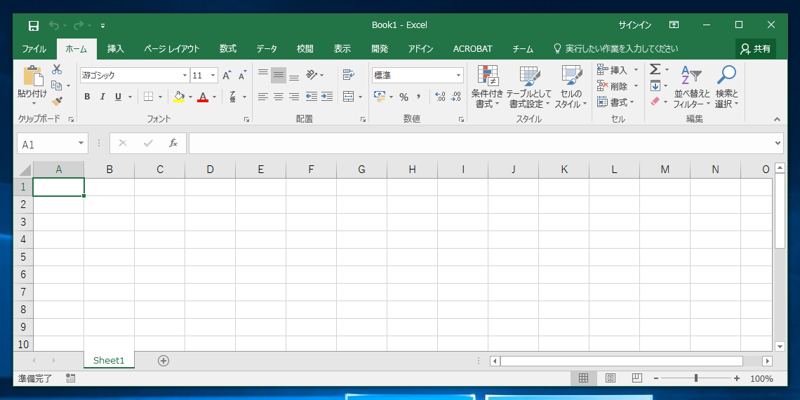
Task: Open the ファイル tab
Action: (34, 49)
